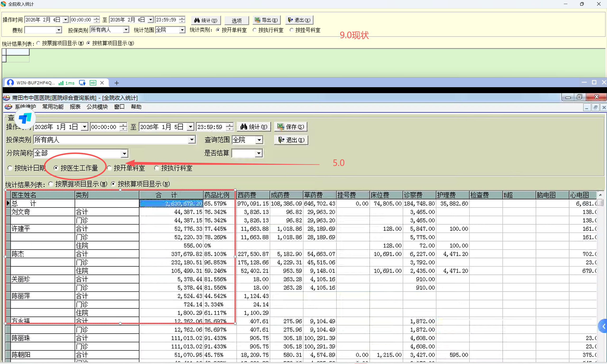Expand the 分院简称 dropdown
Image resolution: width=607 pixels, height=364 pixels.
pos(125,154)
